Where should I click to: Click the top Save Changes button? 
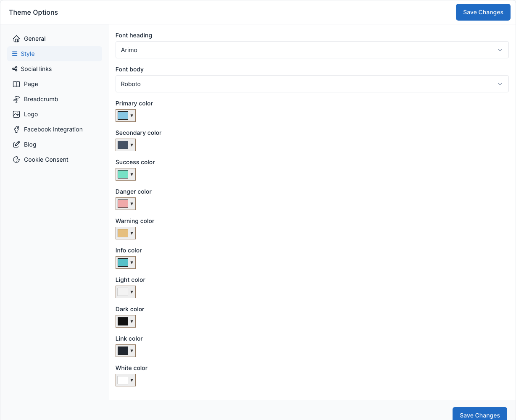pyautogui.click(x=483, y=12)
